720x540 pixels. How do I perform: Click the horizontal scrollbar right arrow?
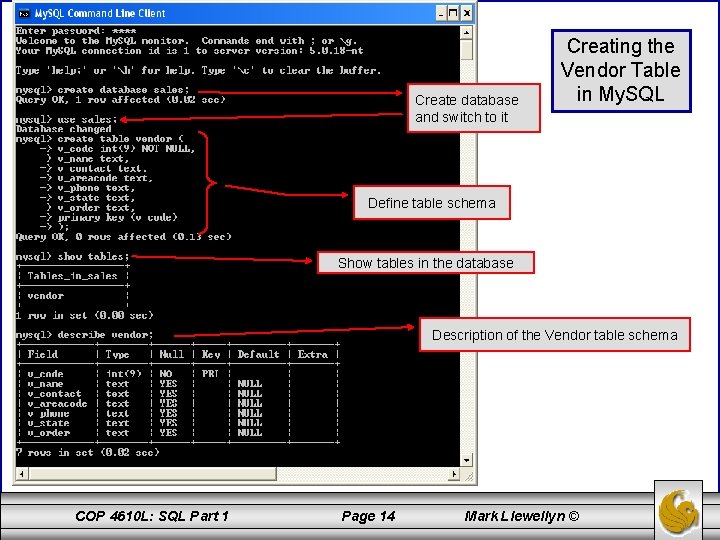tap(454, 473)
